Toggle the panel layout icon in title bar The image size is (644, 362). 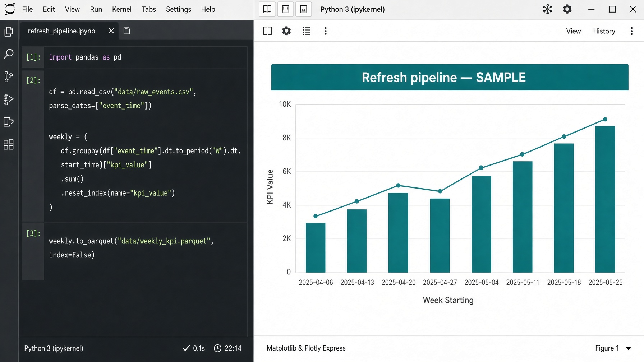click(286, 9)
